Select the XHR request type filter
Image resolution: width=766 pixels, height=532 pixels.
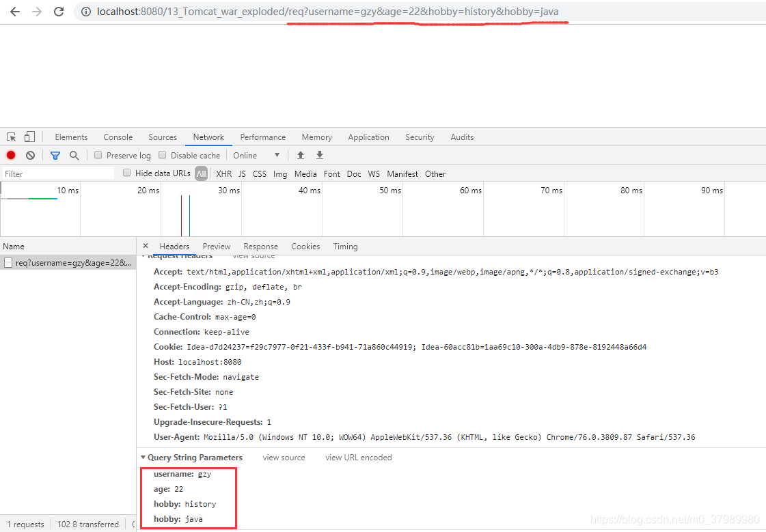223,173
